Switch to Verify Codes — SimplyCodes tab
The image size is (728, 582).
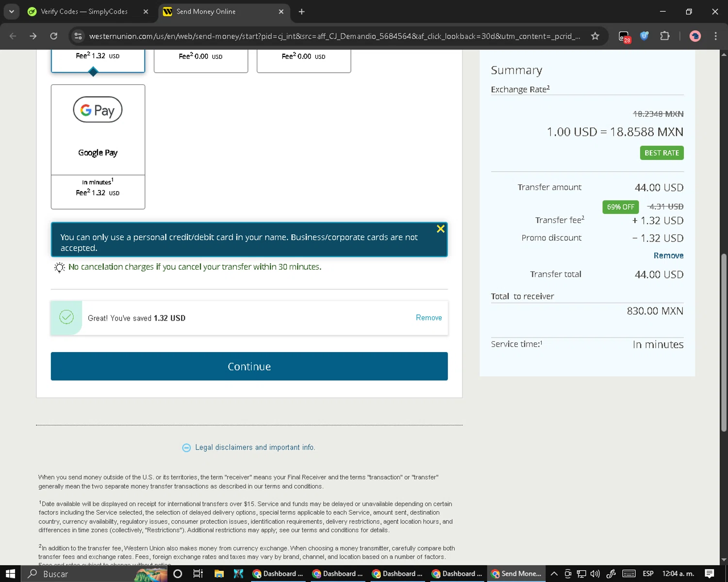(x=84, y=12)
